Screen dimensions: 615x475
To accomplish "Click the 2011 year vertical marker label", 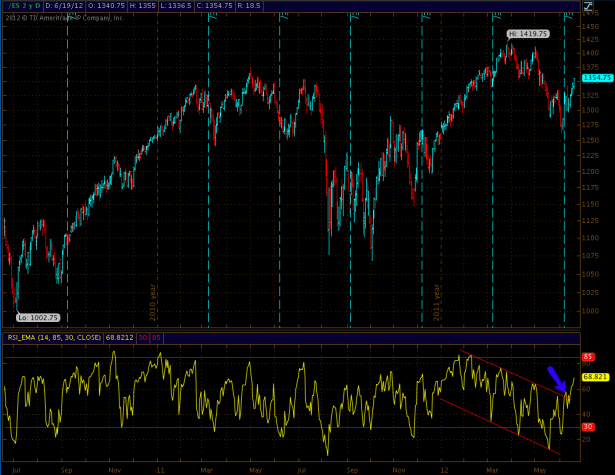I will click(438, 298).
